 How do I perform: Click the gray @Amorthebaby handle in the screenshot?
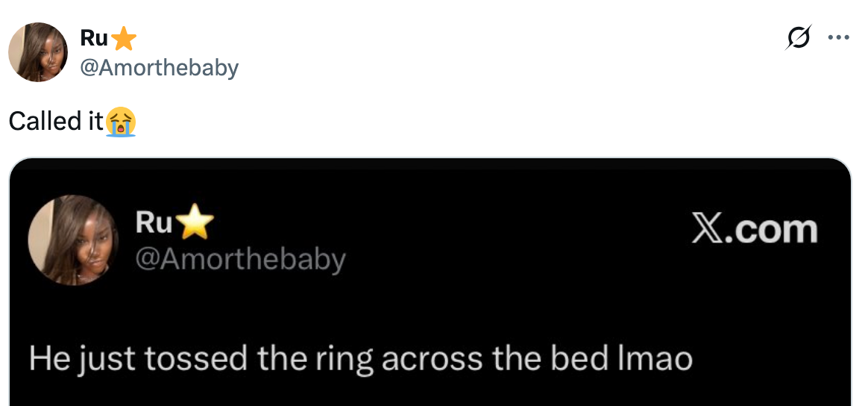[240, 259]
